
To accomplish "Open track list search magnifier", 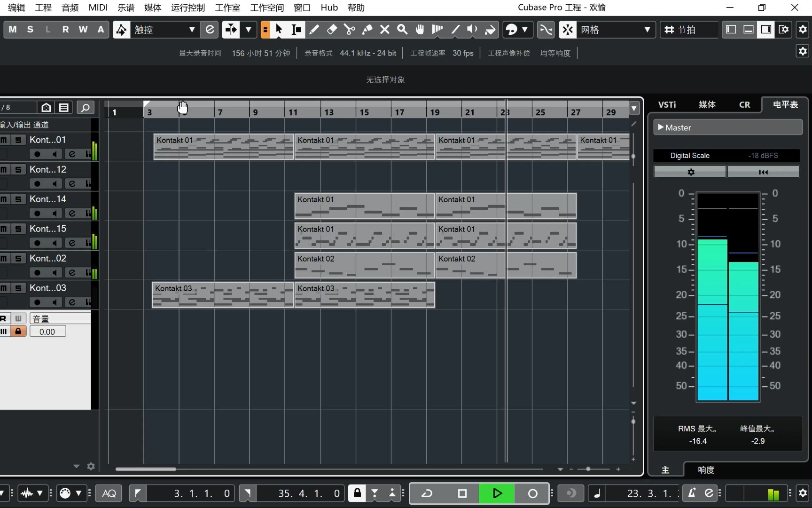I will [x=85, y=108].
